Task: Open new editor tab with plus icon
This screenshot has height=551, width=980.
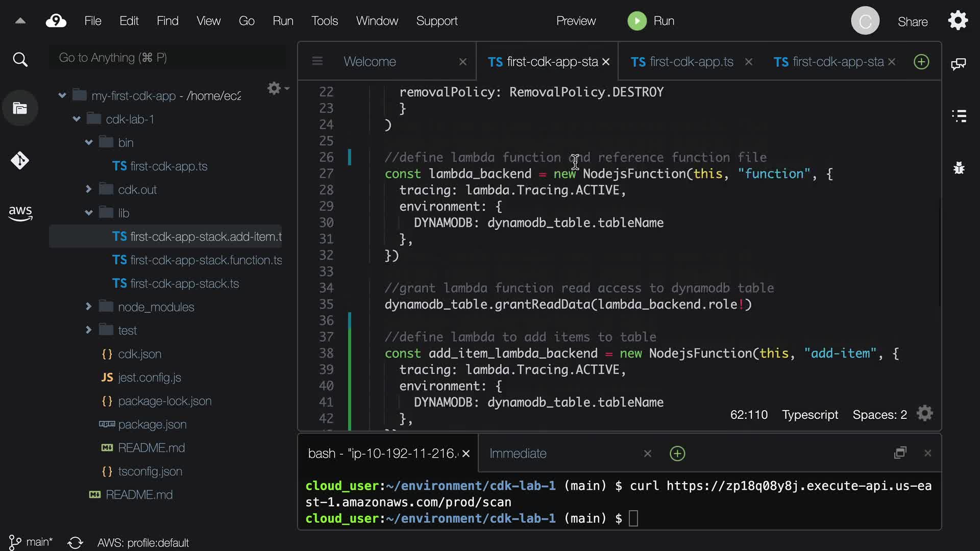Action: pyautogui.click(x=921, y=62)
